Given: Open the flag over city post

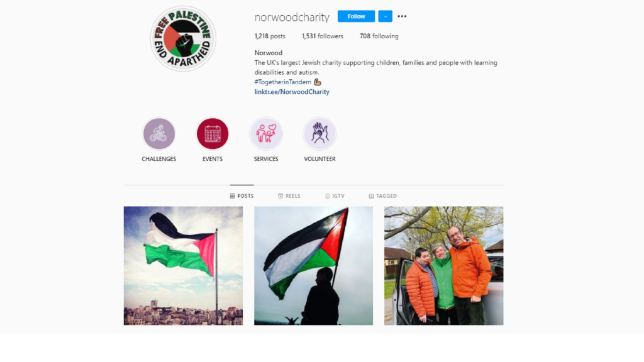Looking at the screenshot, I should coord(183,266).
